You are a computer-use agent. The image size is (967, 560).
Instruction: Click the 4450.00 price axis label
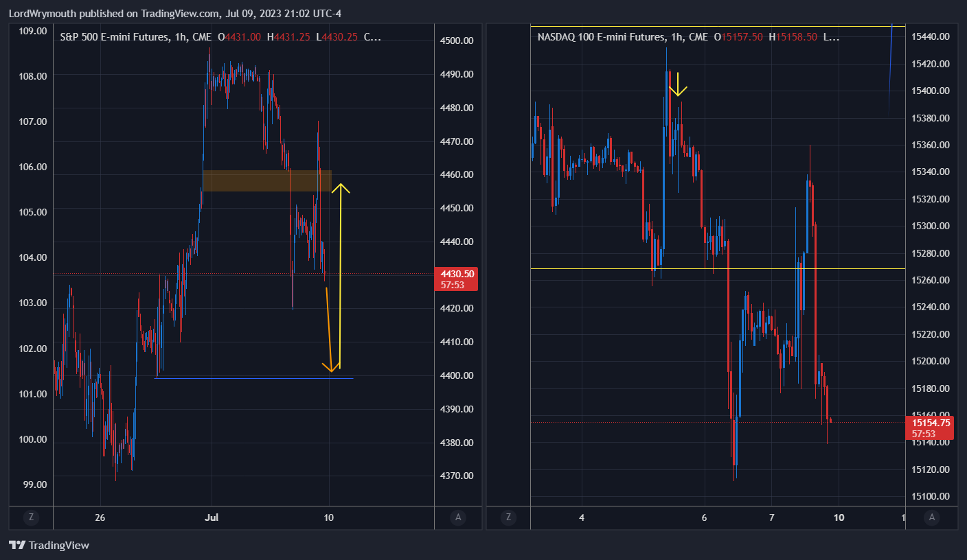pos(457,208)
